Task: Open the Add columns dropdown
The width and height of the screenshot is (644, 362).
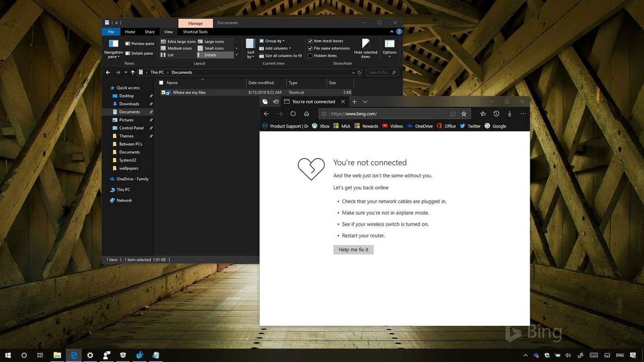Action: 275,48
